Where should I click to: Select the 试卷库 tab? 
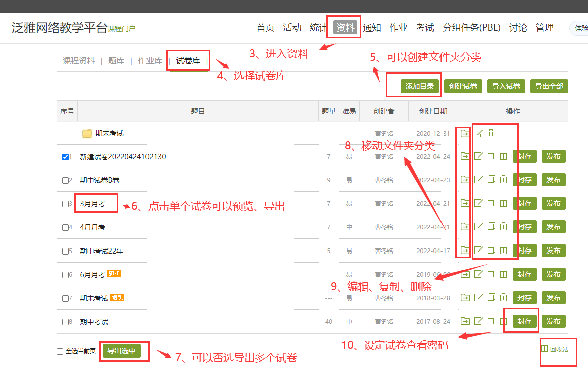click(x=188, y=61)
